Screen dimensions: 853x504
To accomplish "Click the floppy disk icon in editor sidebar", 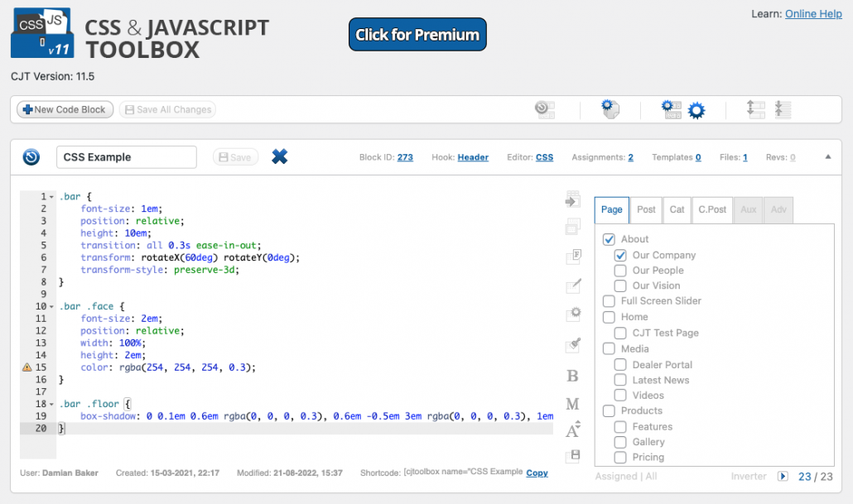I will point(573,456).
